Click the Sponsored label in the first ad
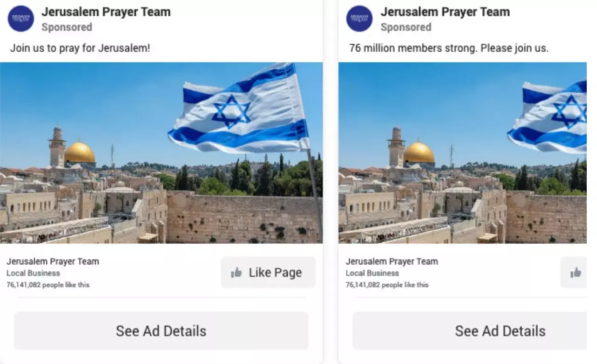 [x=67, y=27]
